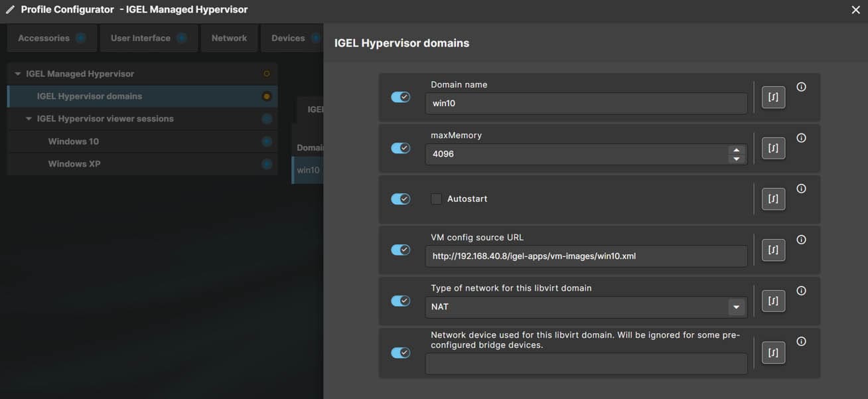The height and width of the screenshot is (399, 868).
Task: Toggle the Domain name activation switch
Action: [x=400, y=97]
